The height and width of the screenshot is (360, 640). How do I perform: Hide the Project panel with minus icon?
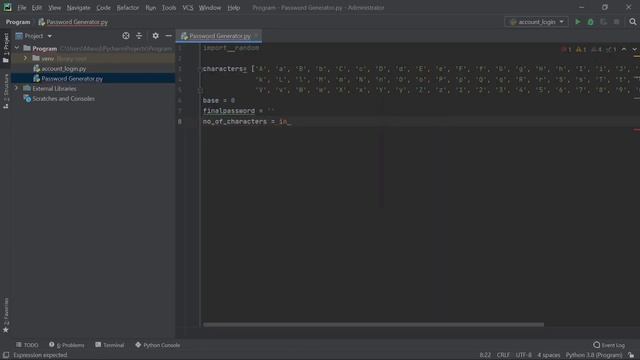click(169, 36)
